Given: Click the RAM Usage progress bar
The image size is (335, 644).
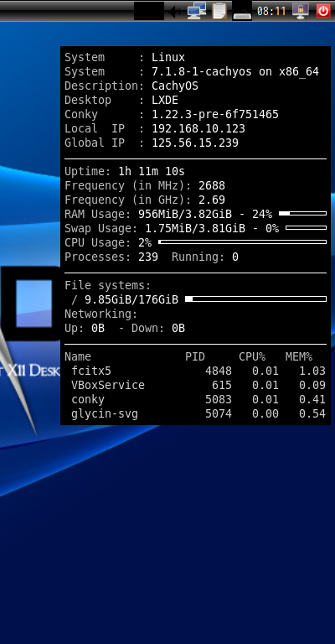Looking at the screenshot, I should [302, 214].
